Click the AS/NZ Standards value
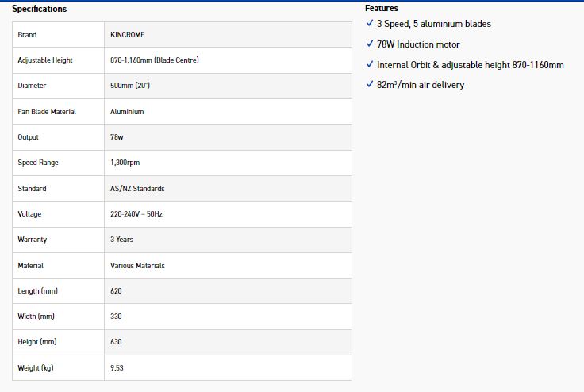584x392 pixels. [137, 189]
